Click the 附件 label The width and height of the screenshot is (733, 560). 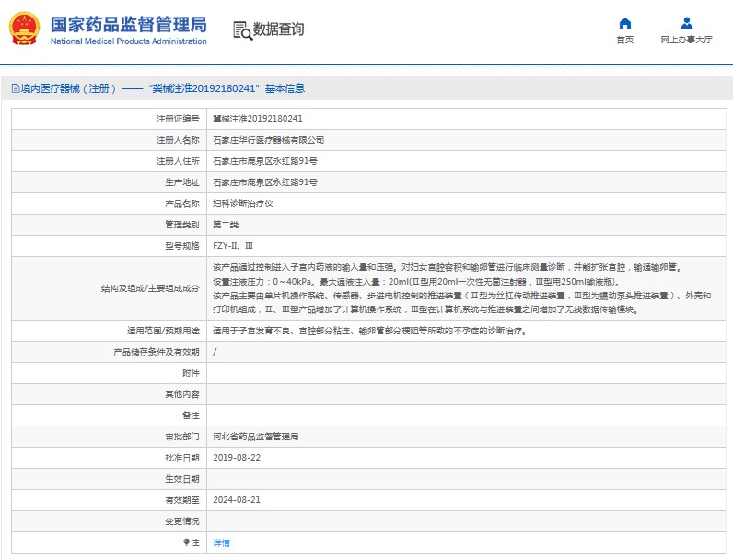(191, 373)
